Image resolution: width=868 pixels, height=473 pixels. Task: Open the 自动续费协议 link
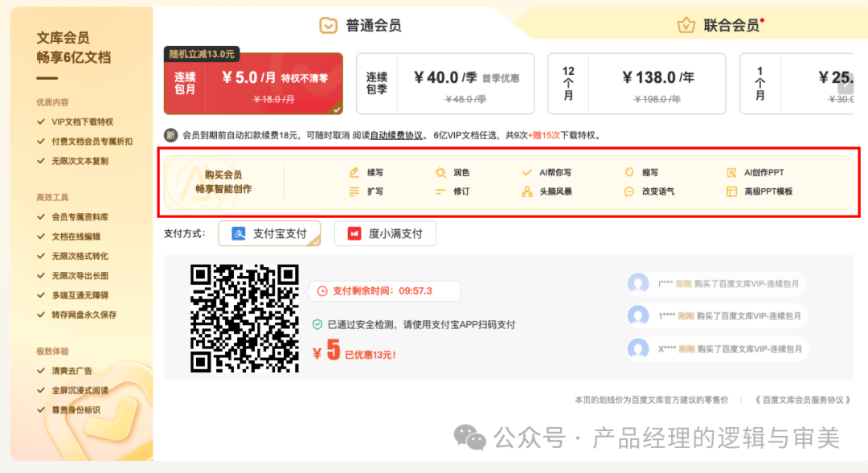point(395,135)
